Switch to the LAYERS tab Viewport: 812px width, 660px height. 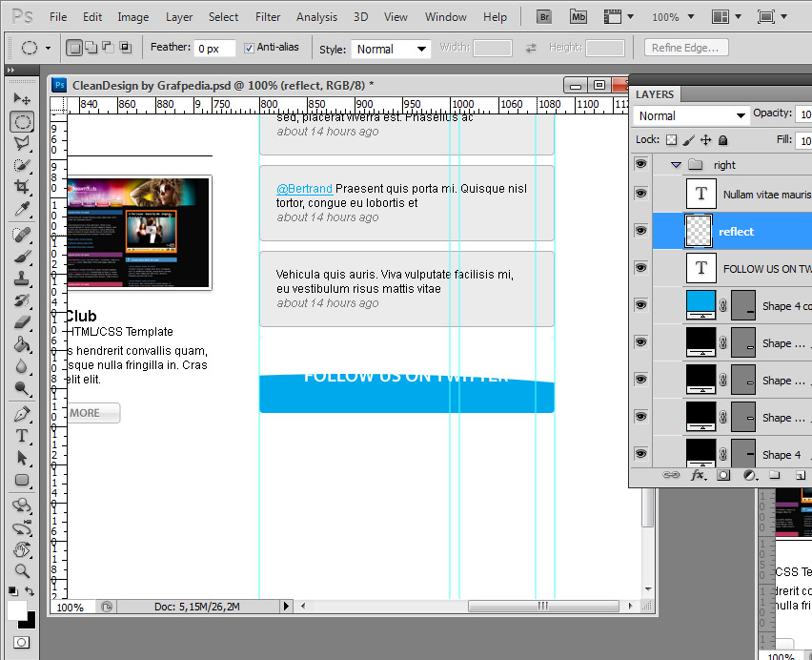pyautogui.click(x=655, y=94)
